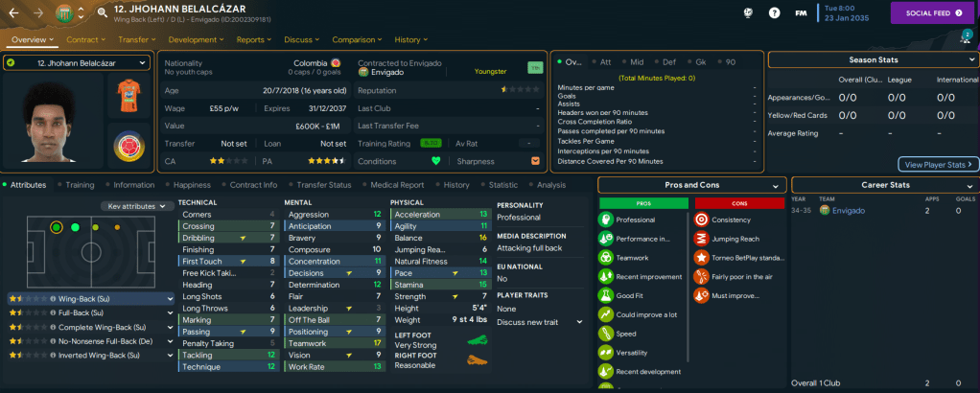Select the Def stats radio tab
The width and height of the screenshot is (980, 393).
pos(669,61)
